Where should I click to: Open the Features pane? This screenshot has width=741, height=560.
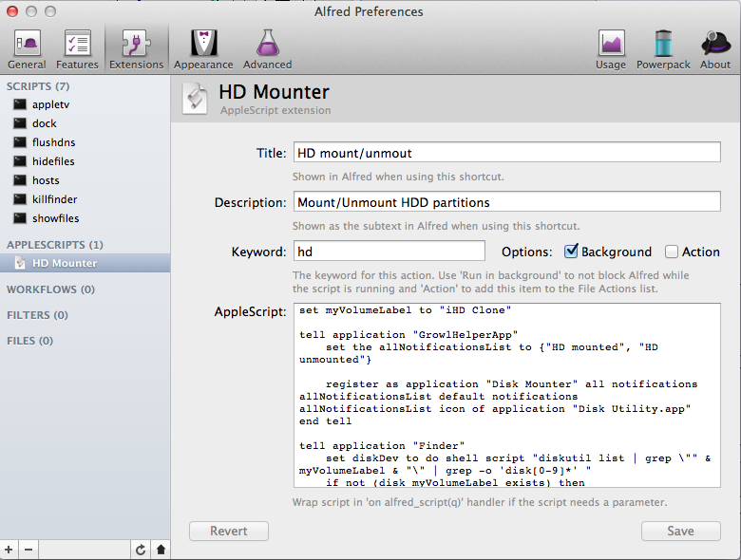(77, 49)
